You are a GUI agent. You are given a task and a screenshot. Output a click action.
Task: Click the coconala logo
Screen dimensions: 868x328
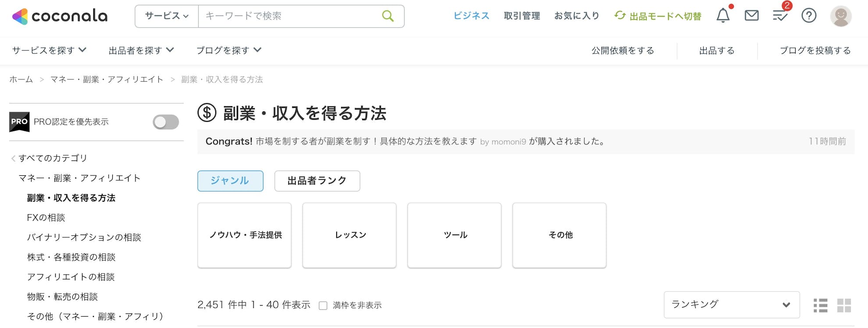(x=60, y=16)
